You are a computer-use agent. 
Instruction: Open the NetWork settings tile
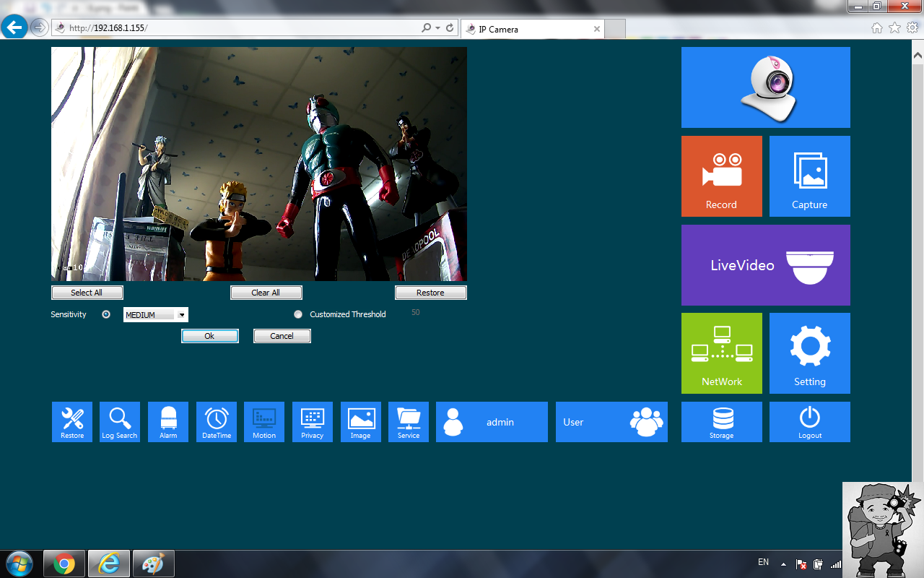tap(722, 353)
